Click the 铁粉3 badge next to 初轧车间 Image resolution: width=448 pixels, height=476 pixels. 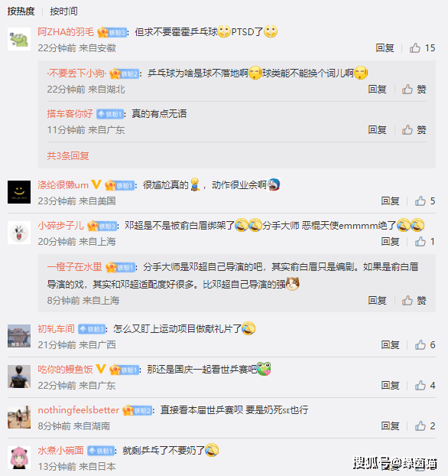[x=92, y=329]
